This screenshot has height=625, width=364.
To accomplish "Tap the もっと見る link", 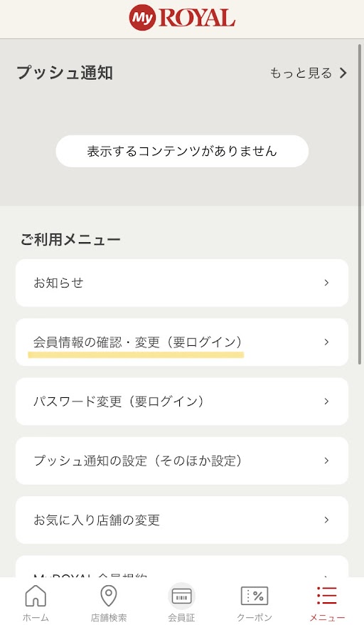I will (301, 73).
